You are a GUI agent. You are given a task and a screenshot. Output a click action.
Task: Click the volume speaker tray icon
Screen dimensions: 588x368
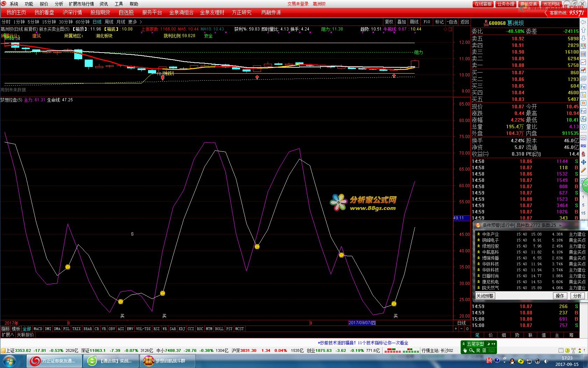tap(546, 361)
